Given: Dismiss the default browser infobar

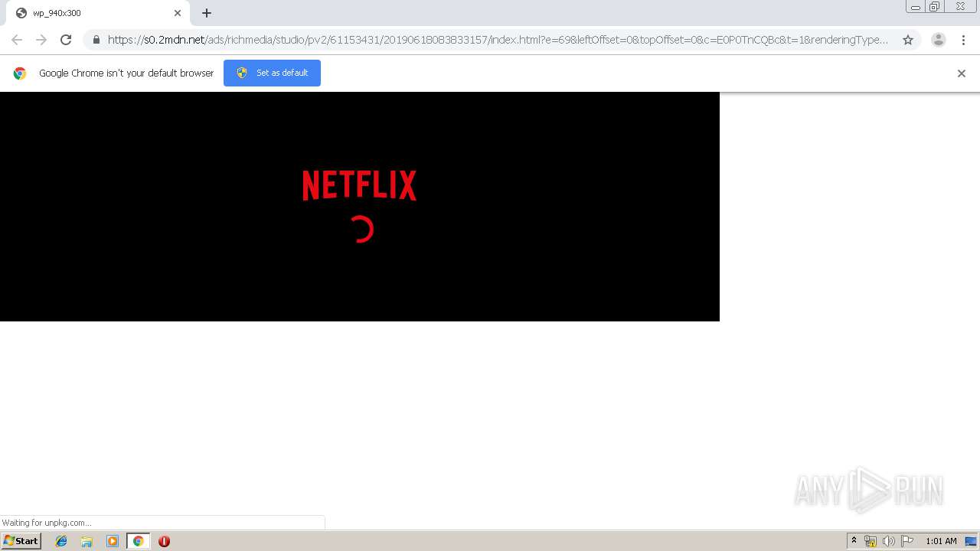Looking at the screenshot, I should tap(962, 73).
